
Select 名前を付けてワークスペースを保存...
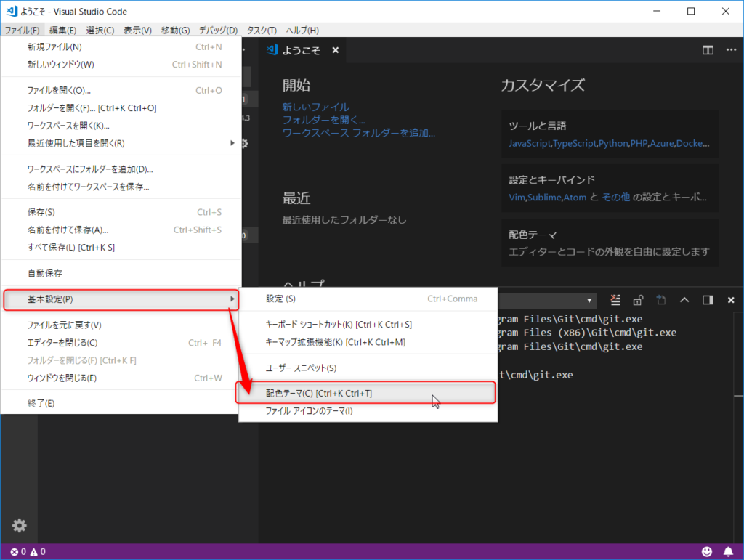click(x=121, y=187)
